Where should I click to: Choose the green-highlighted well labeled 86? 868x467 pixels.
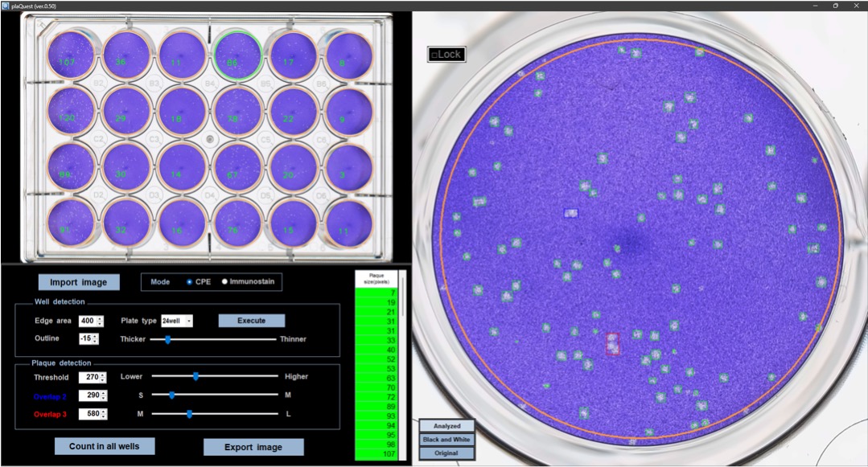pos(238,56)
